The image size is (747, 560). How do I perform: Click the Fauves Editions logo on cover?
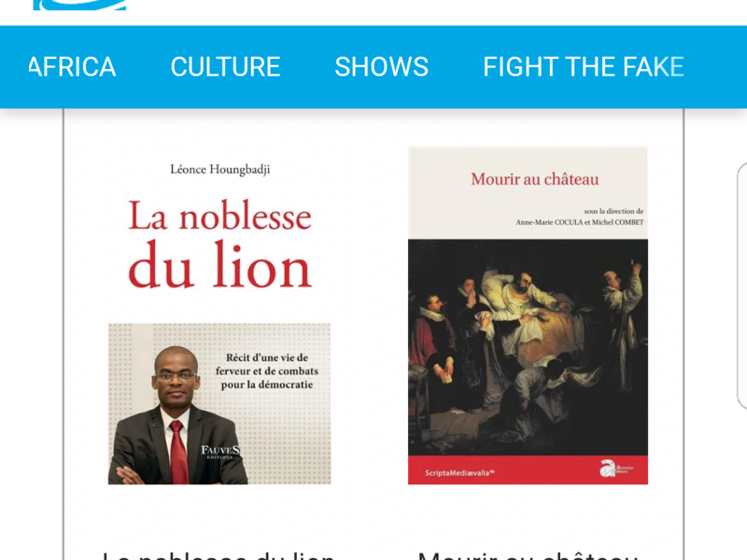pyautogui.click(x=220, y=452)
